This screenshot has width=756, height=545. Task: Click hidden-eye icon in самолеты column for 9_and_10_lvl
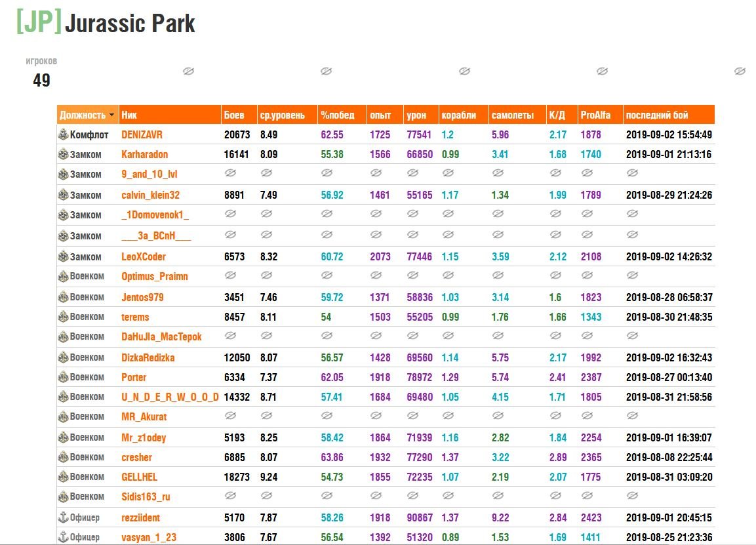pos(498,173)
